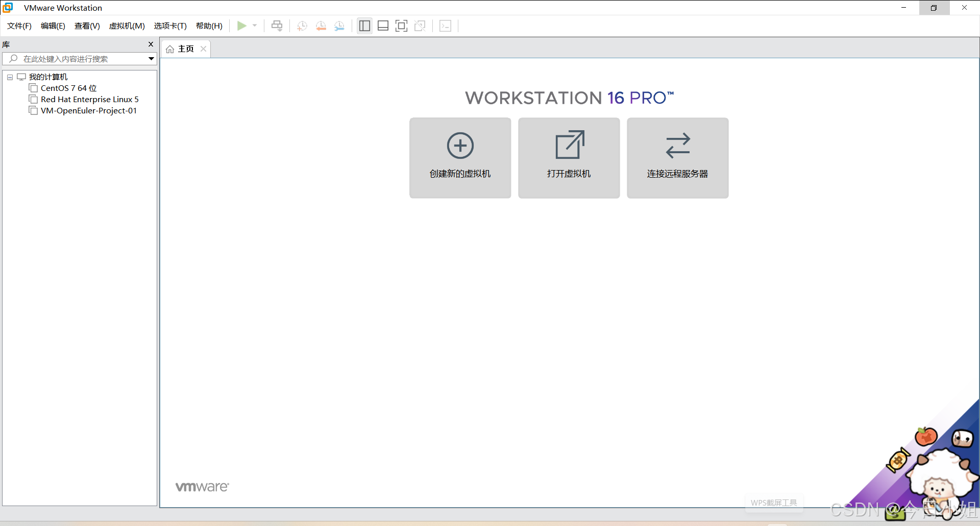Click the revert to snapshot icon
This screenshot has height=526, width=980.
pyautogui.click(x=321, y=26)
